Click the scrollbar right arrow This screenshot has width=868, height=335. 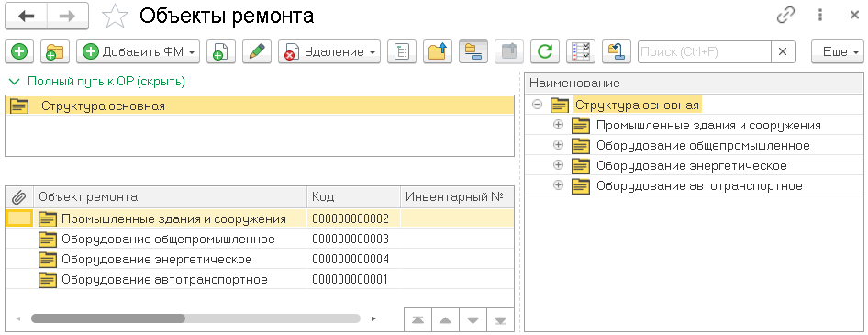point(373,318)
